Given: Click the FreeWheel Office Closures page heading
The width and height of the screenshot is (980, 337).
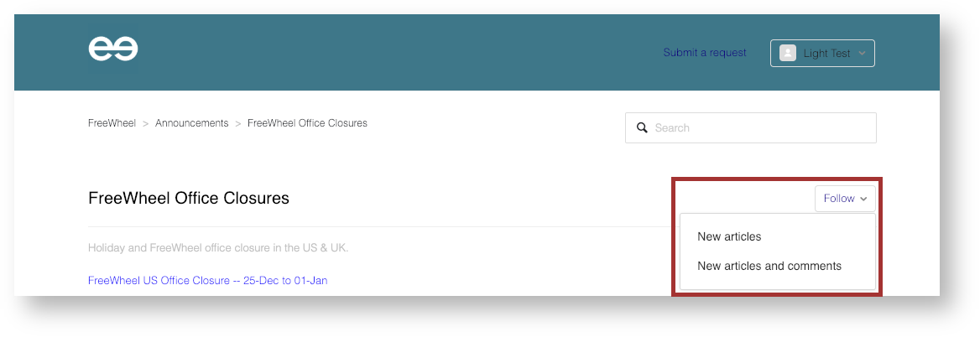Looking at the screenshot, I should click(x=189, y=199).
